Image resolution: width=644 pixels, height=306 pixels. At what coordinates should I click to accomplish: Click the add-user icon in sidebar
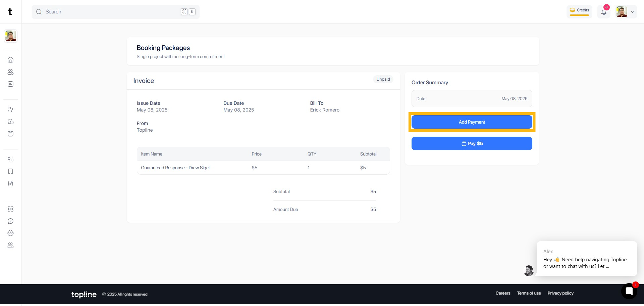11,110
